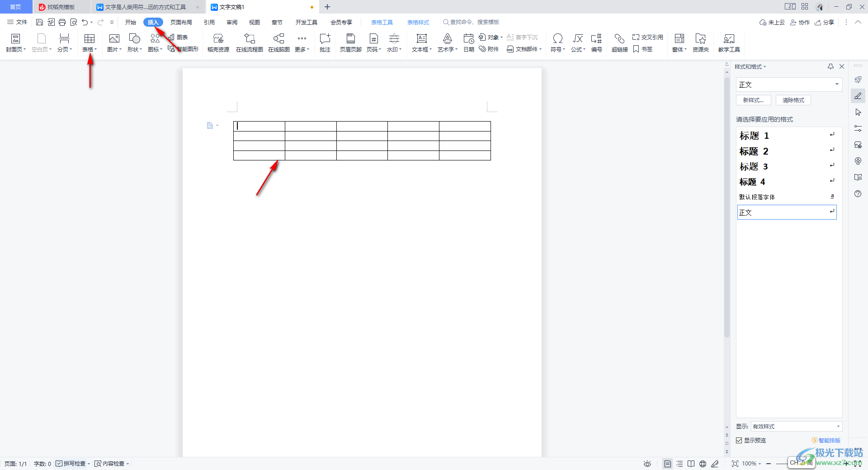Switch to the 引用 ribbon tab
868x470 pixels.
pyautogui.click(x=209, y=22)
